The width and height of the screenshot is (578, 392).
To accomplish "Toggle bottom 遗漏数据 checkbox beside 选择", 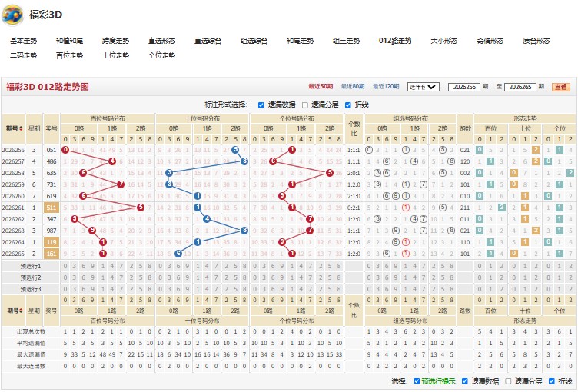I will coord(465,381).
